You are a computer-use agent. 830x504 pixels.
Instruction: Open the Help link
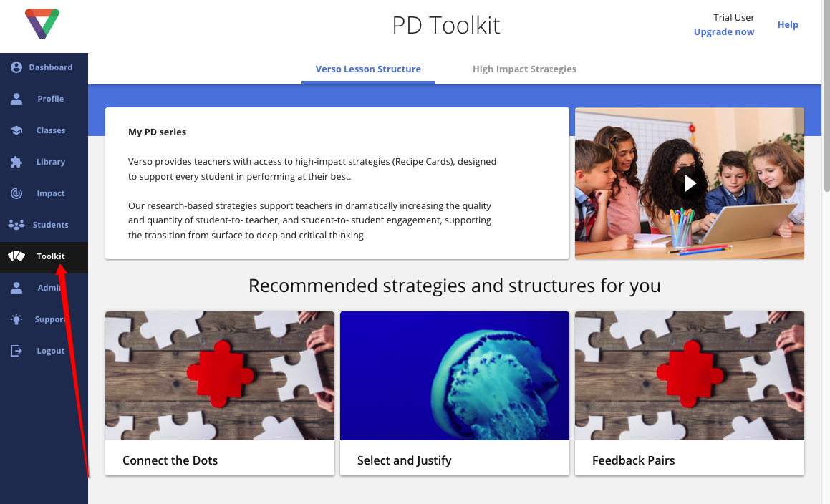point(788,25)
